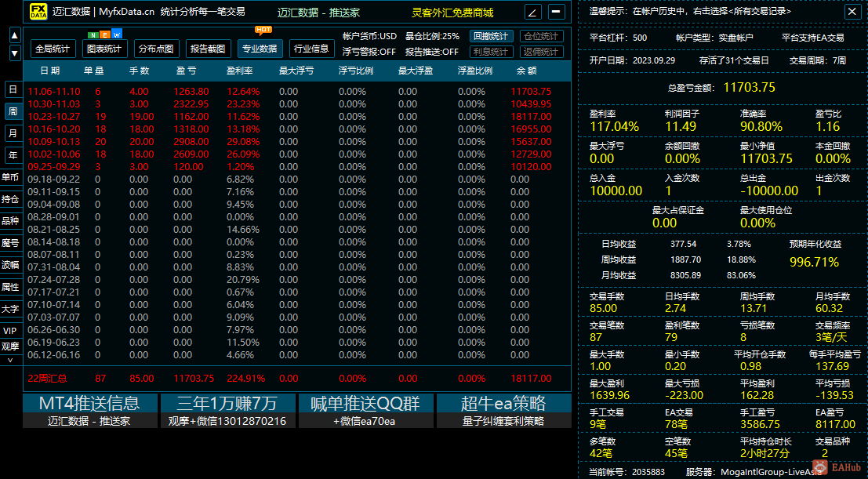Click the 预期年化收益 value 996.71%
This screenshot has width=868, height=479.
point(814,262)
